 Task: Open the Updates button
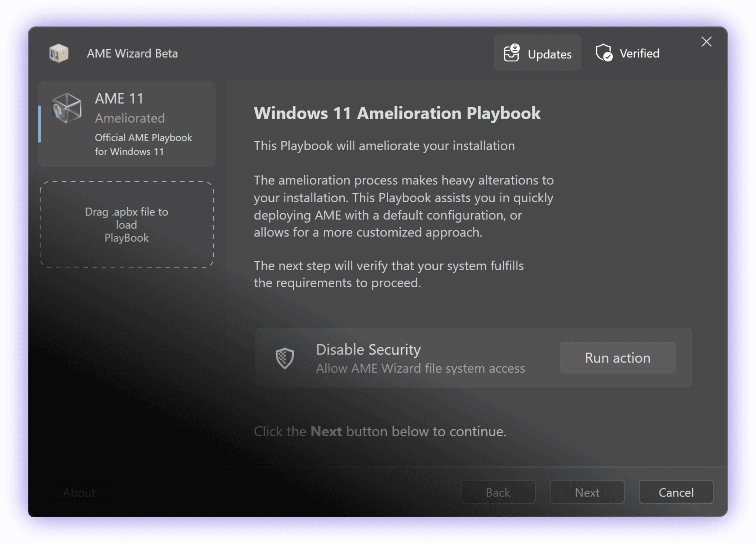pos(537,53)
